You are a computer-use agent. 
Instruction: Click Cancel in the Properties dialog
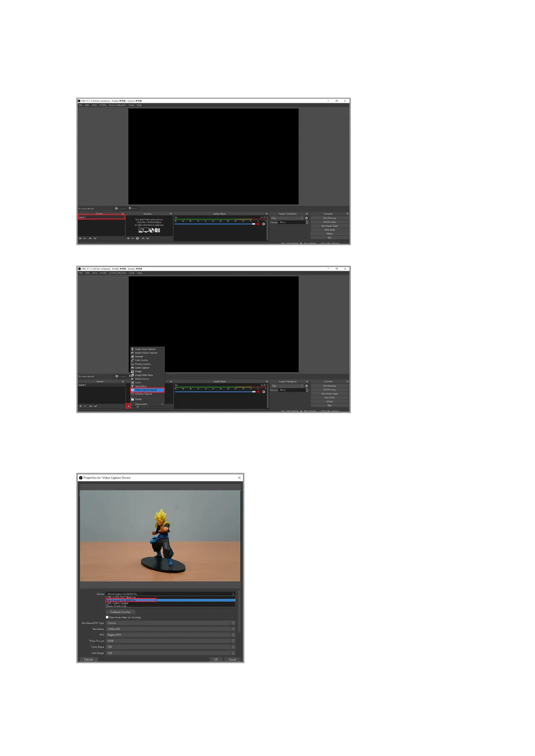coord(232,659)
